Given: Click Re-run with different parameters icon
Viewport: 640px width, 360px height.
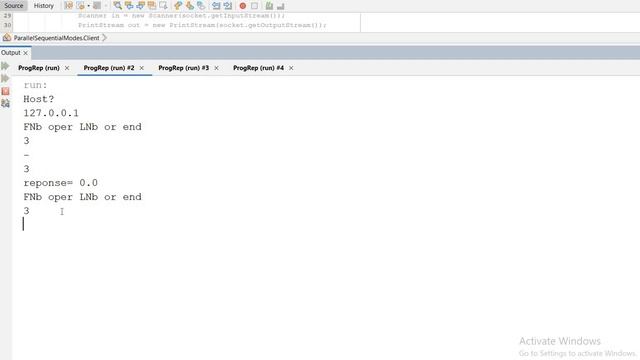Looking at the screenshot, I should (5, 78).
